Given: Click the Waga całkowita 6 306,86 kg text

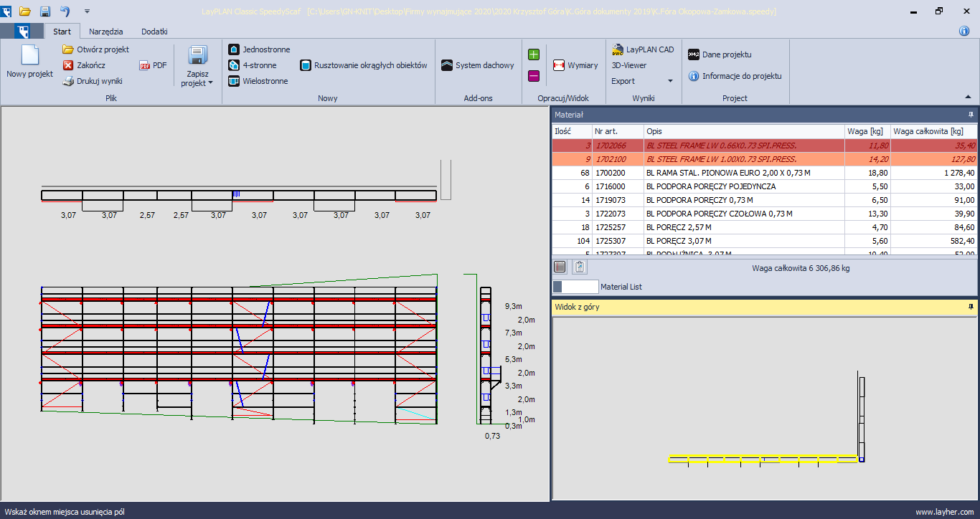Looking at the screenshot, I should pos(801,268).
